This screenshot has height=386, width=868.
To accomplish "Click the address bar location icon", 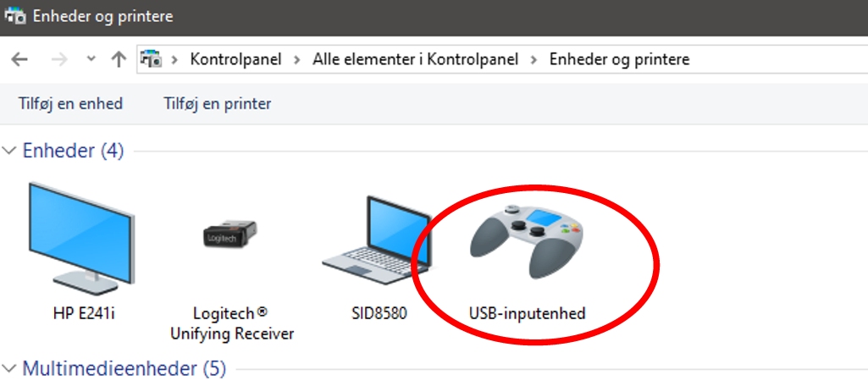I will pos(151,58).
